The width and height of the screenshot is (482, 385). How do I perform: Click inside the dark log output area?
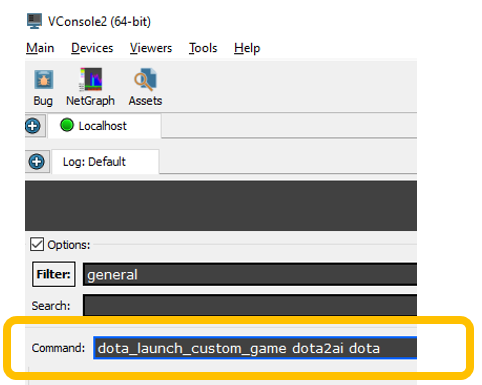tap(221, 206)
